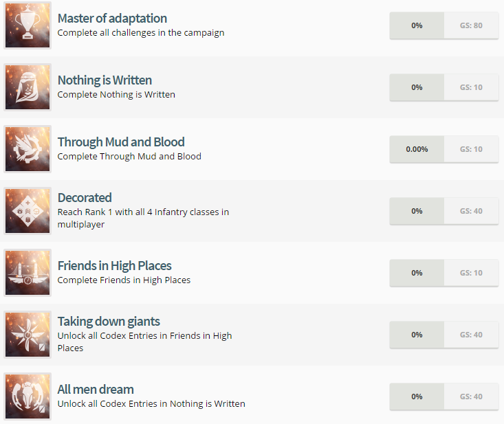
Task: Open the Nothing is Written title link
Action: (105, 80)
